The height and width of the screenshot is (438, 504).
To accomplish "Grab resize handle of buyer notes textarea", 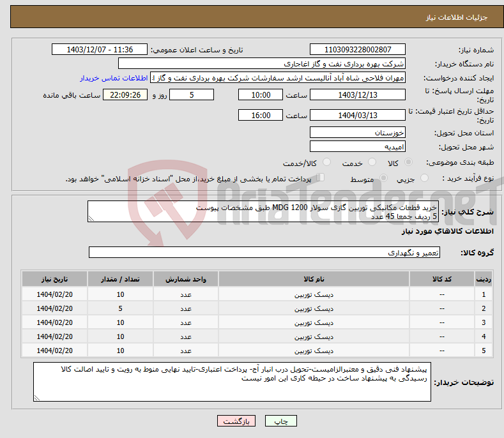I will coord(37,398).
